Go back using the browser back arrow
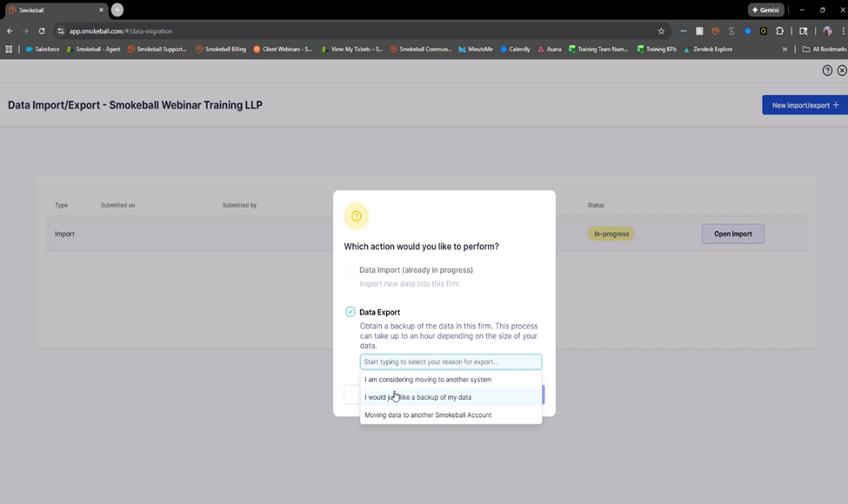848x504 pixels. 10,30
